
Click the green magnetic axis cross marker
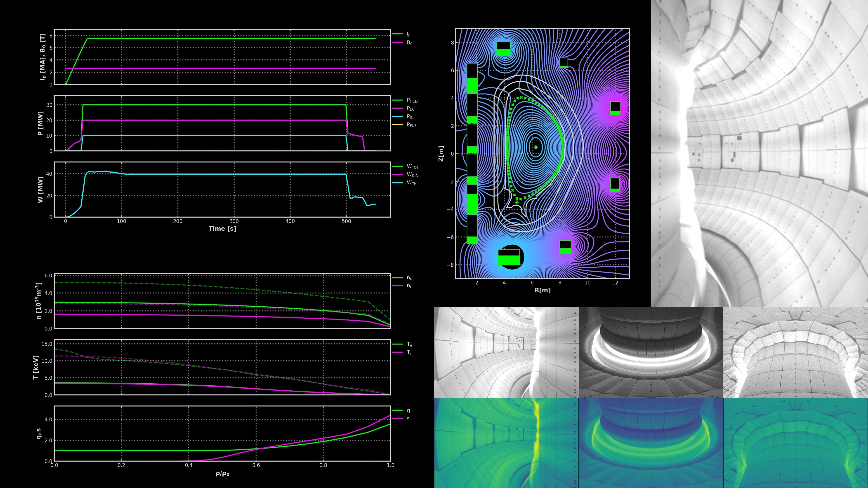click(x=536, y=147)
